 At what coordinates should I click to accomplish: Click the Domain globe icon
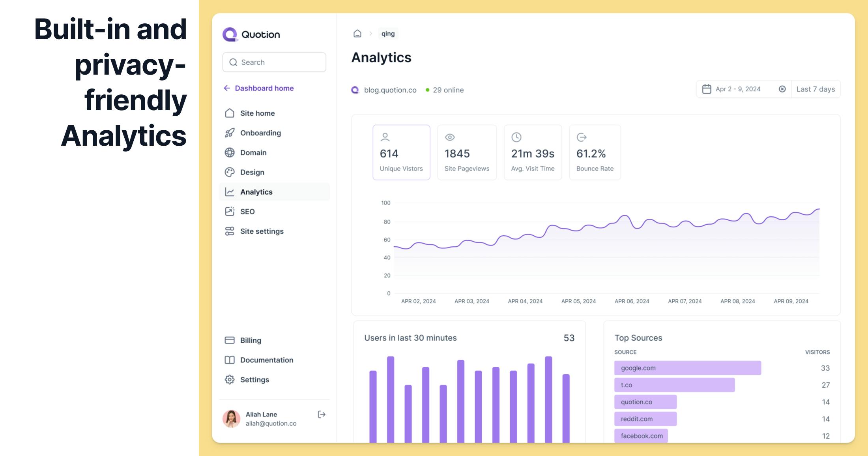point(230,153)
